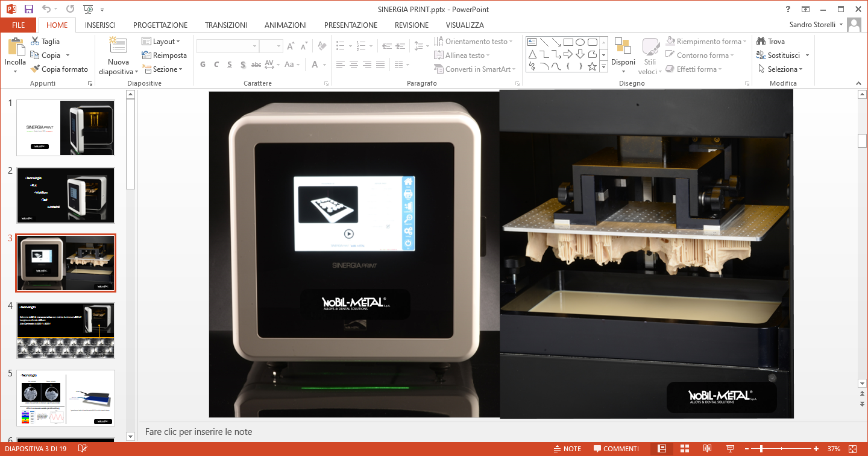Expand the shapes gallery with More arrow
The image size is (868, 456).
604,67
